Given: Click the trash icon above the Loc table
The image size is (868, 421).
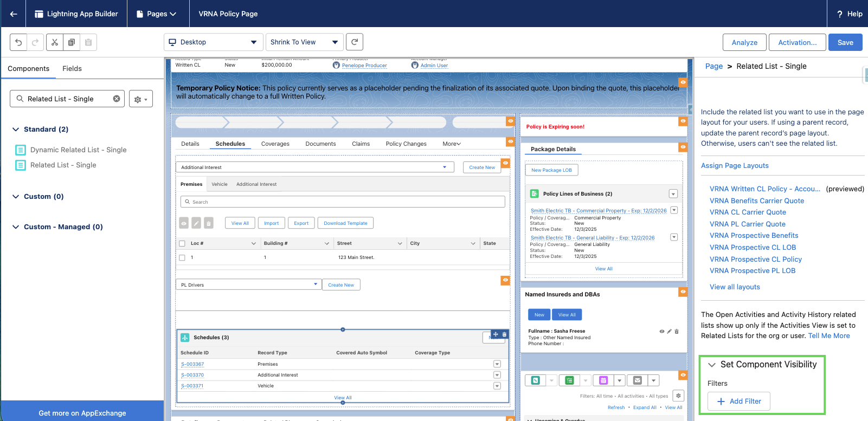Looking at the screenshot, I should (209, 223).
